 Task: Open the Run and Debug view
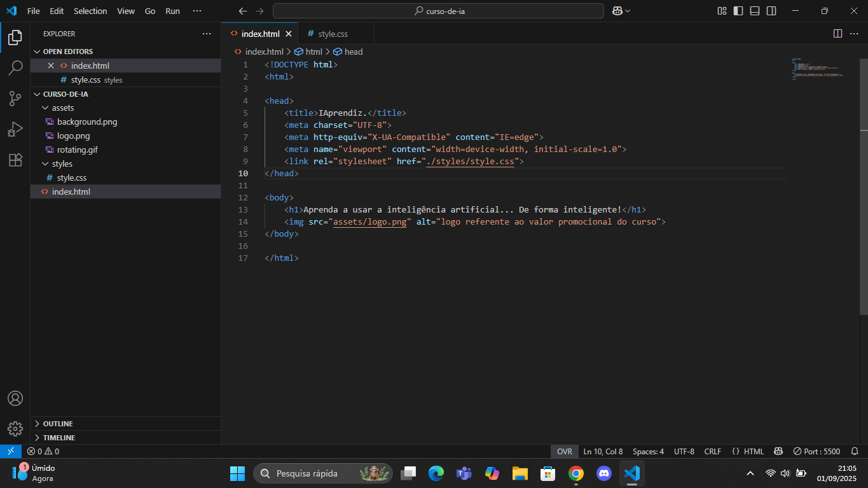(x=15, y=129)
